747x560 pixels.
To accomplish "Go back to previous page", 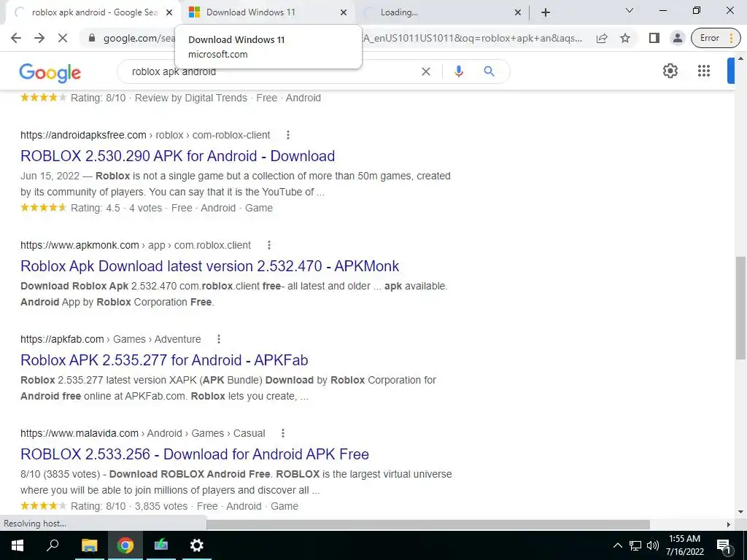I will [16, 38].
